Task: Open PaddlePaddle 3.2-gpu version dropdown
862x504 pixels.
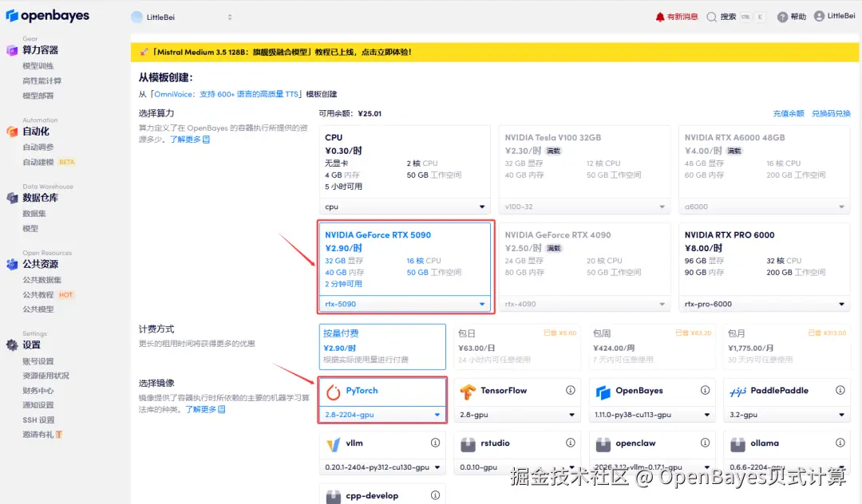Action: point(787,415)
